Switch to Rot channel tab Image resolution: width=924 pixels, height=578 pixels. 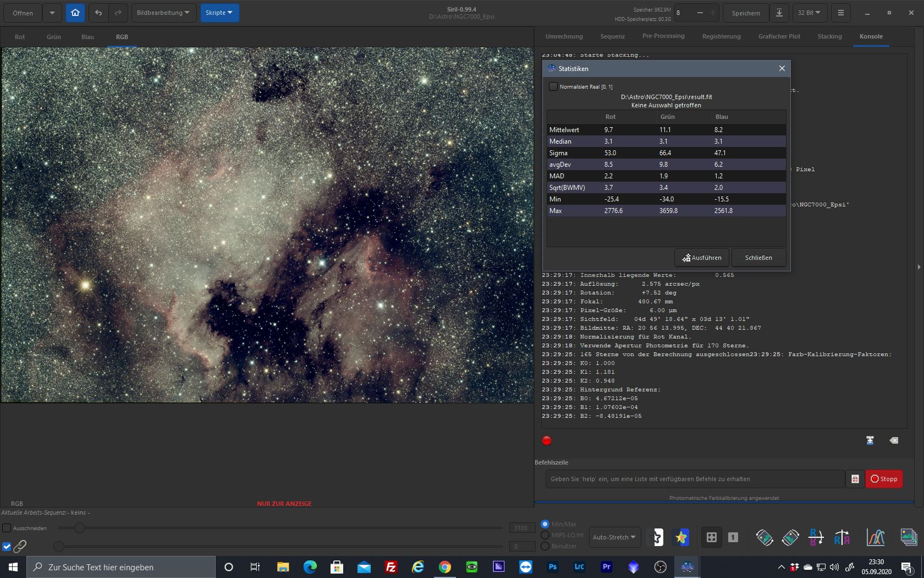[x=20, y=37]
